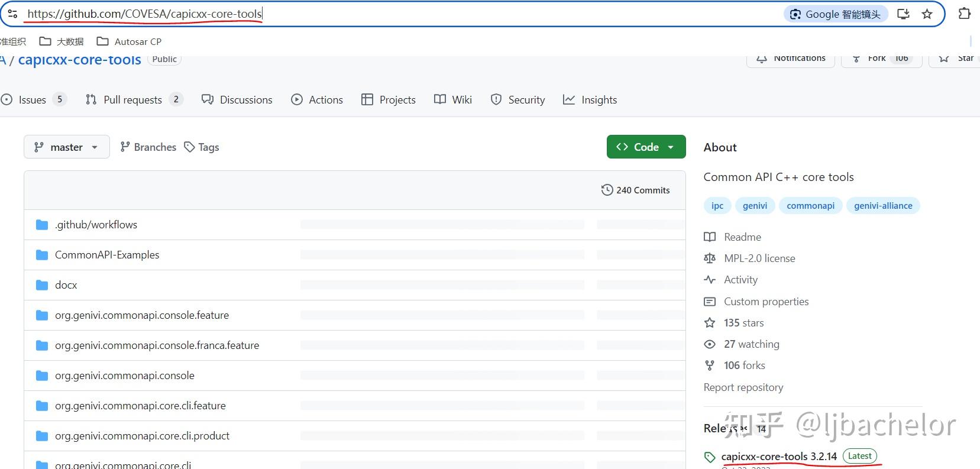Open the Pull requests tab

pos(134,99)
